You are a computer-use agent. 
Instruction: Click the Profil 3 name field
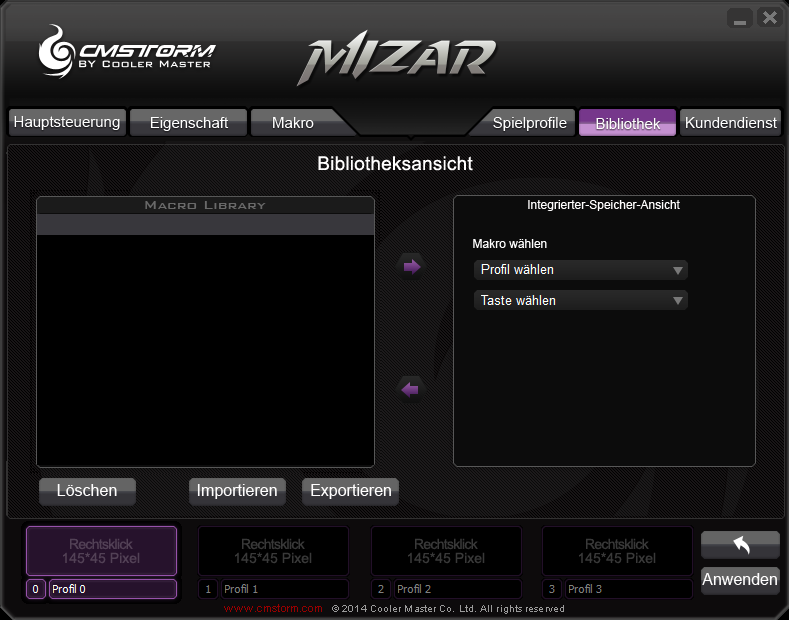629,589
